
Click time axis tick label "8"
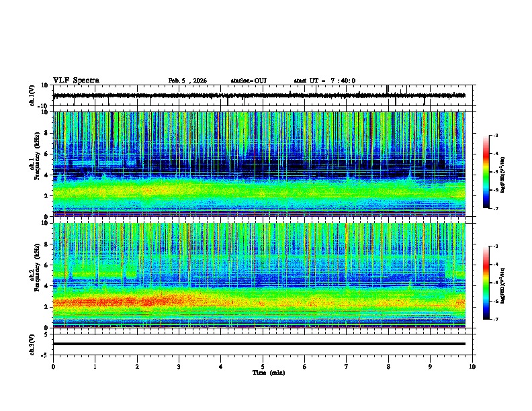(x=388, y=367)
